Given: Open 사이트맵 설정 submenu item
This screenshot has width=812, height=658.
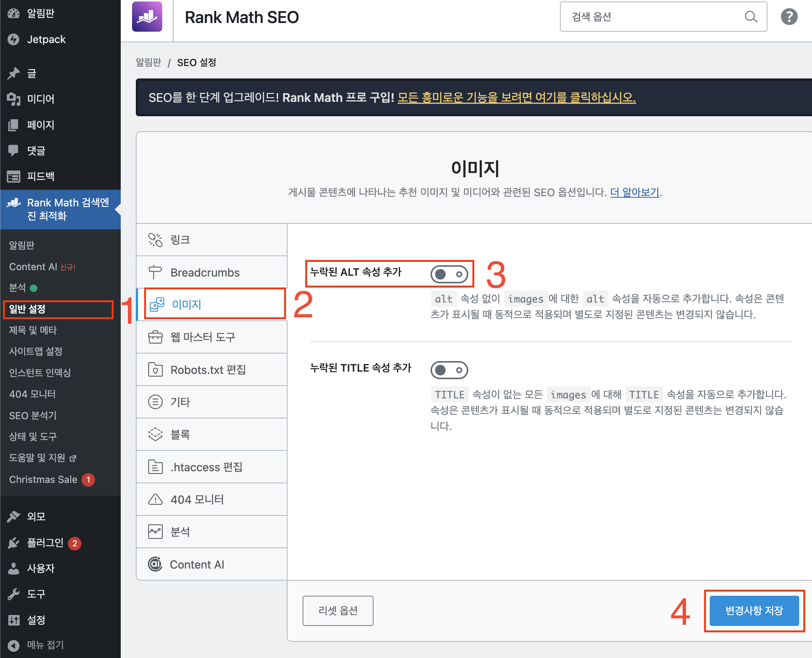Looking at the screenshot, I should (35, 351).
